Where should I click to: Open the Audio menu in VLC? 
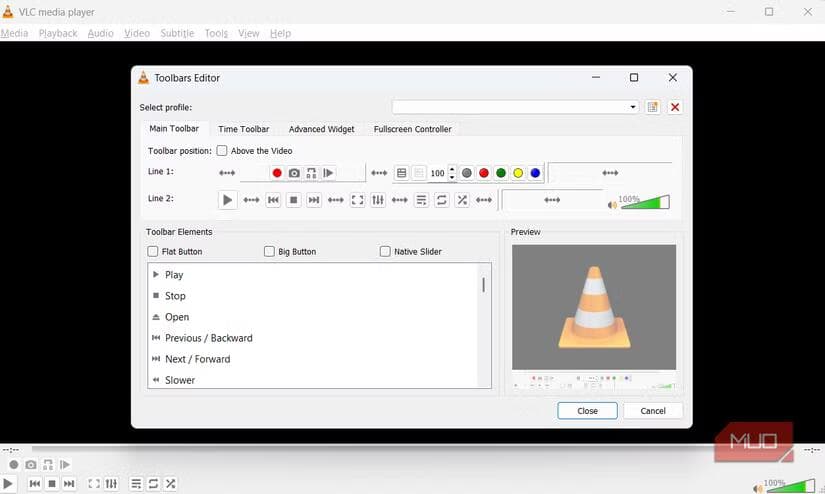click(x=100, y=33)
